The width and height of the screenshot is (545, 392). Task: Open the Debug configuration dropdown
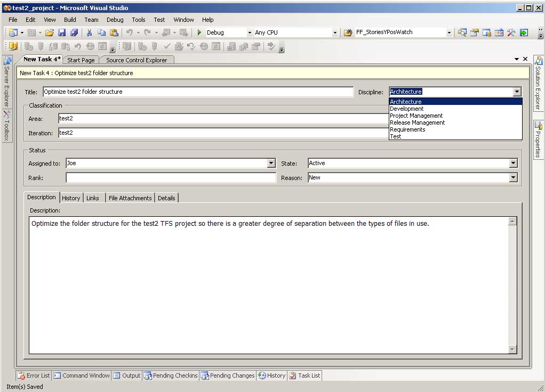249,33
